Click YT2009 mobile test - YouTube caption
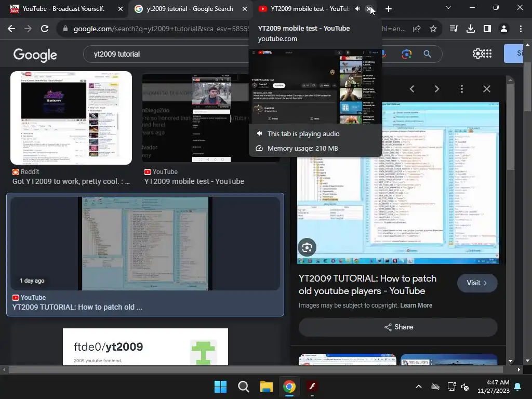Viewport: 532px width, 399px height. [194, 181]
